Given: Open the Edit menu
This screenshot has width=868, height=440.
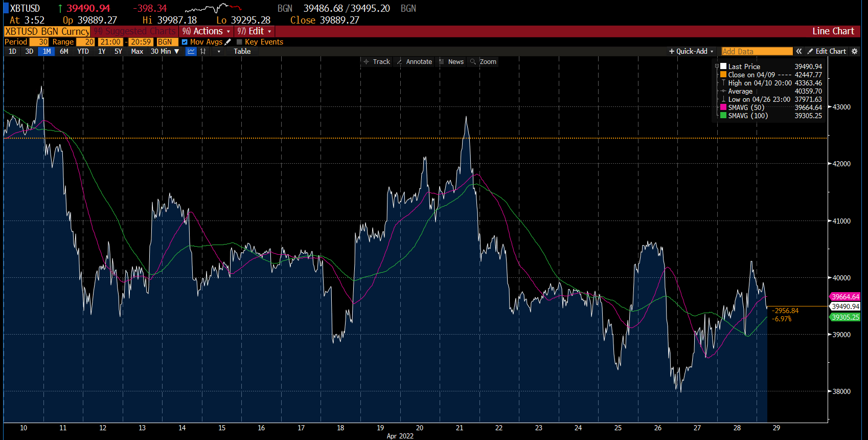Looking at the screenshot, I should 255,31.
